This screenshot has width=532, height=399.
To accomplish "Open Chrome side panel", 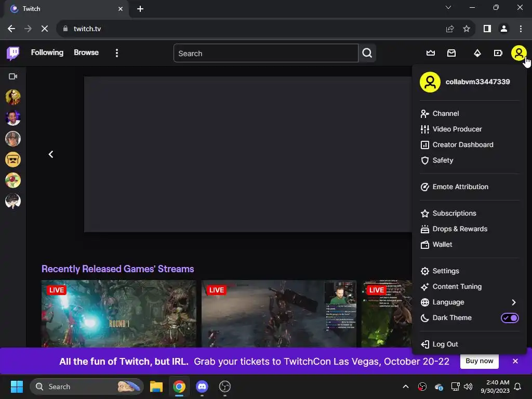I will [487, 29].
